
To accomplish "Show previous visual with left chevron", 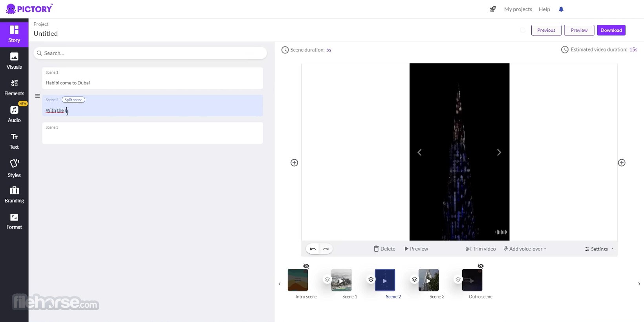I will (x=419, y=152).
